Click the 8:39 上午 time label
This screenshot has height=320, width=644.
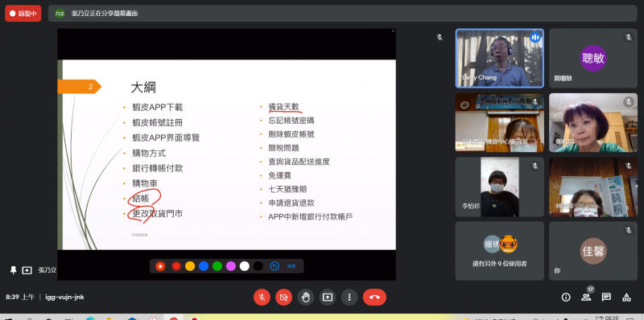coord(20,297)
